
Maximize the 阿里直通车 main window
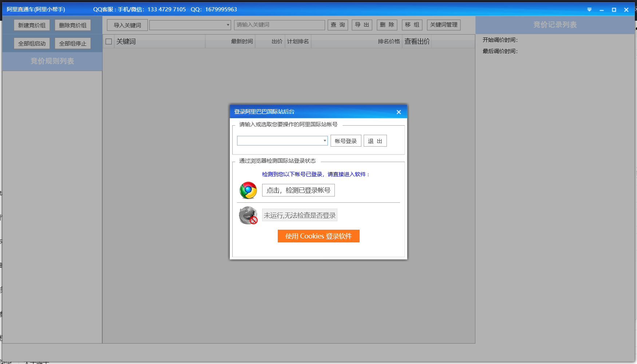tap(614, 10)
